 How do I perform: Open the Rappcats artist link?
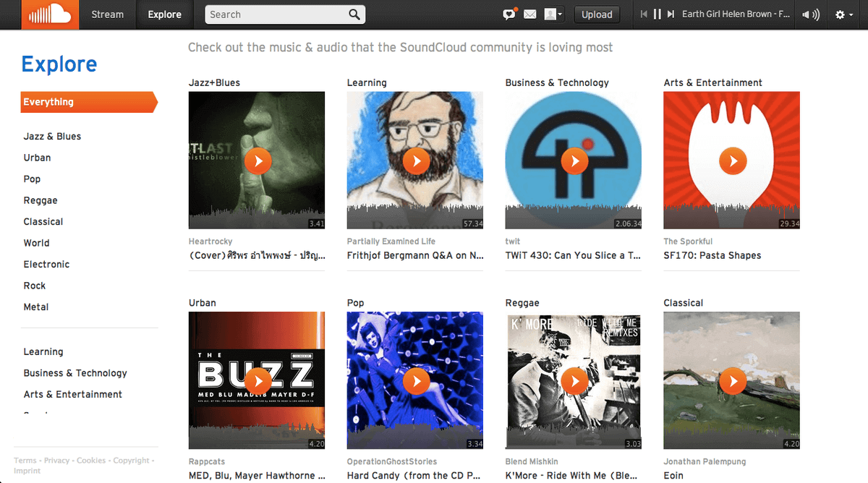click(207, 461)
